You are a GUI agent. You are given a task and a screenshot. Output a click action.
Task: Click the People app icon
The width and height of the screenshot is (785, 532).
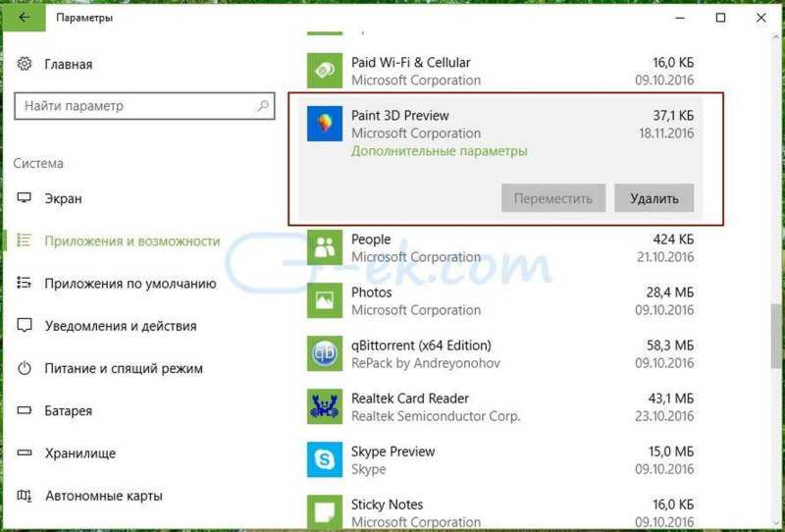coord(325,247)
